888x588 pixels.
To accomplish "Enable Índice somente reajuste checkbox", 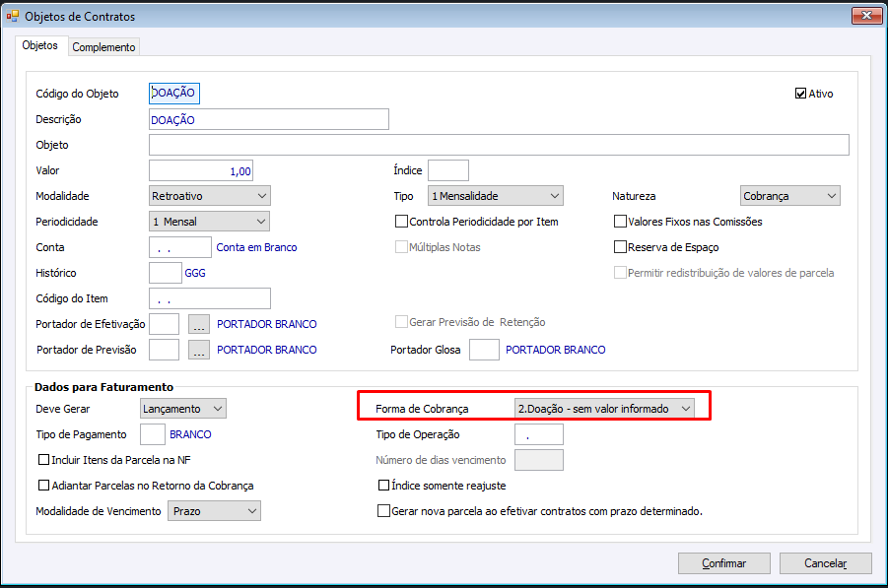I will click(383, 485).
